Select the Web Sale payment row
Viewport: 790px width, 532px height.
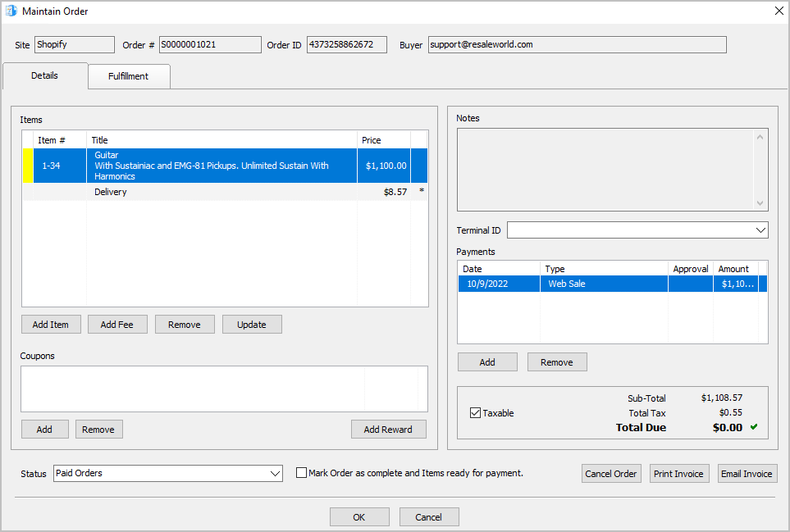pyautogui.click(x=612, y=284)
